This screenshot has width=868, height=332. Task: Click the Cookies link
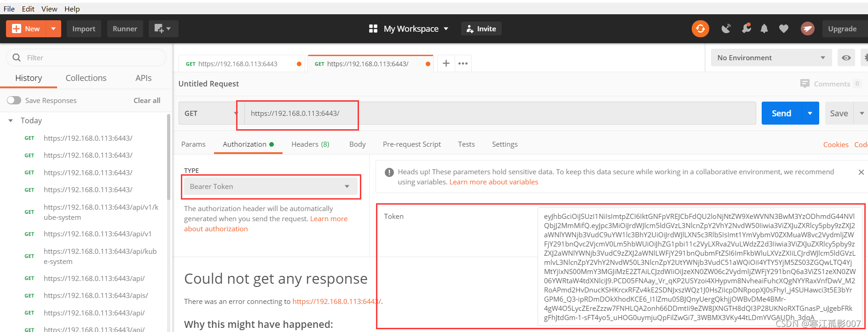tap(836, 144)
